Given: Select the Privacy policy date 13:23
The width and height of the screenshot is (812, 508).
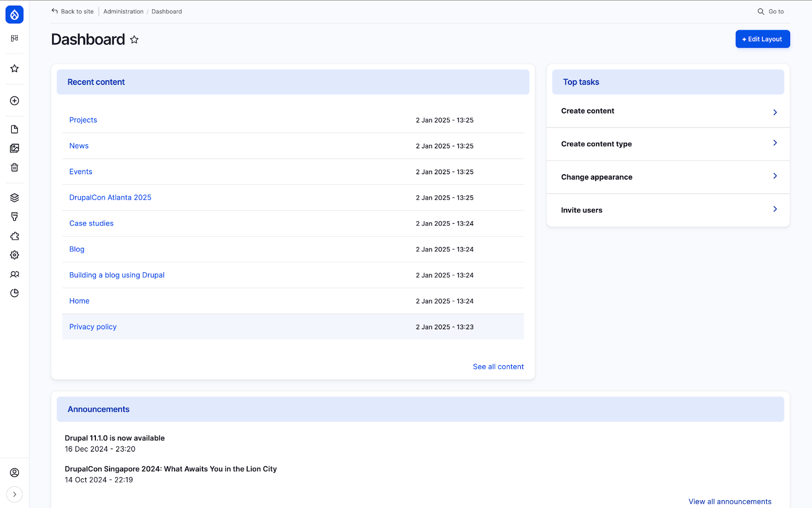Looking at the screenshot, I should (445, 327).
